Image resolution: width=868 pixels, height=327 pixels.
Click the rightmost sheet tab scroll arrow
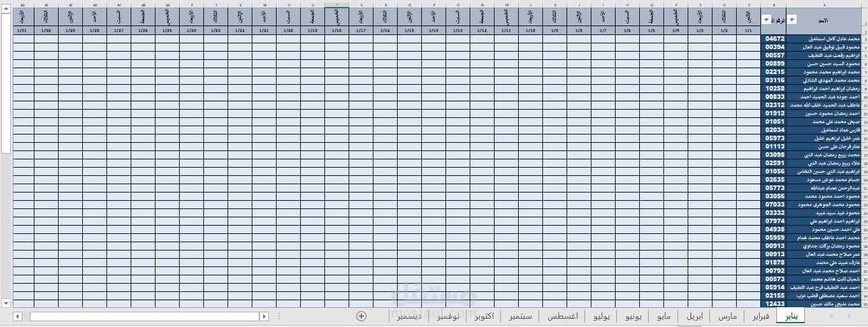tap(850, 316)
